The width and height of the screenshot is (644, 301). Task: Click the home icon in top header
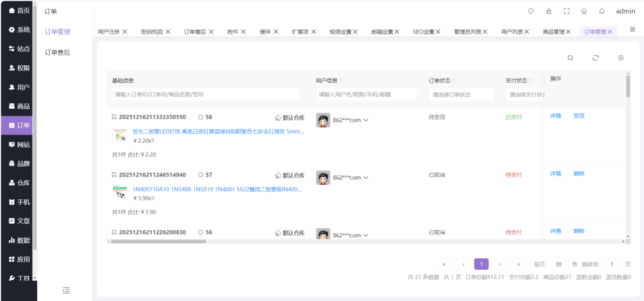click(x=584, y=11)
